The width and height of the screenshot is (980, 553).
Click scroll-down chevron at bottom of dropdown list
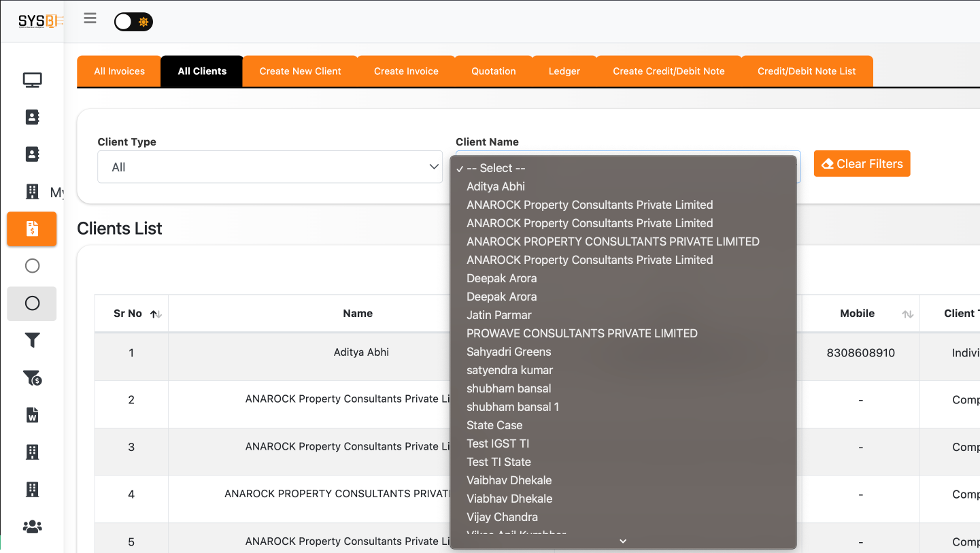click(623, 541)
